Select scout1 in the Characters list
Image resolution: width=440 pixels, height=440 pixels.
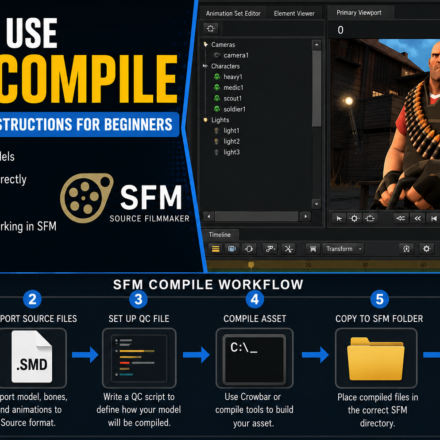click(232, 98)
